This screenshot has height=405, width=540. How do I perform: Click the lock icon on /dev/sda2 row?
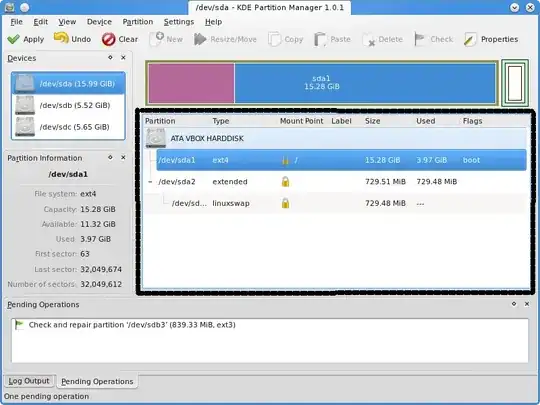(x=285, y=181)
